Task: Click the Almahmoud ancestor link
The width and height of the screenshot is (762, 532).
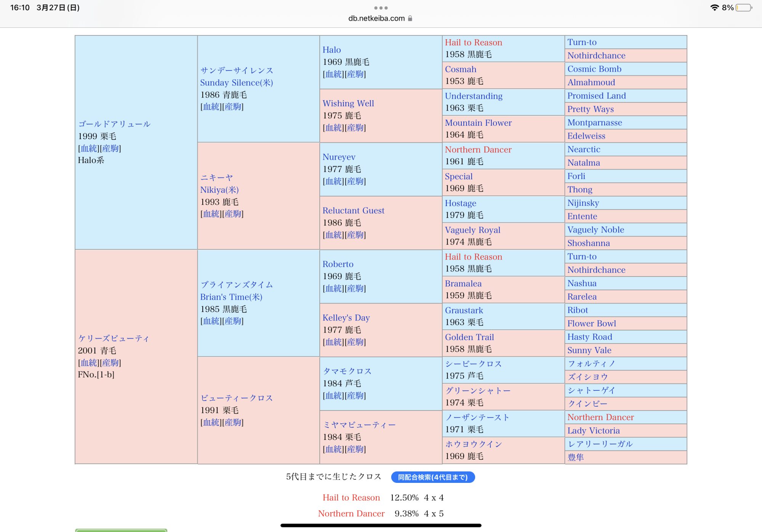Action: (591, 83)
